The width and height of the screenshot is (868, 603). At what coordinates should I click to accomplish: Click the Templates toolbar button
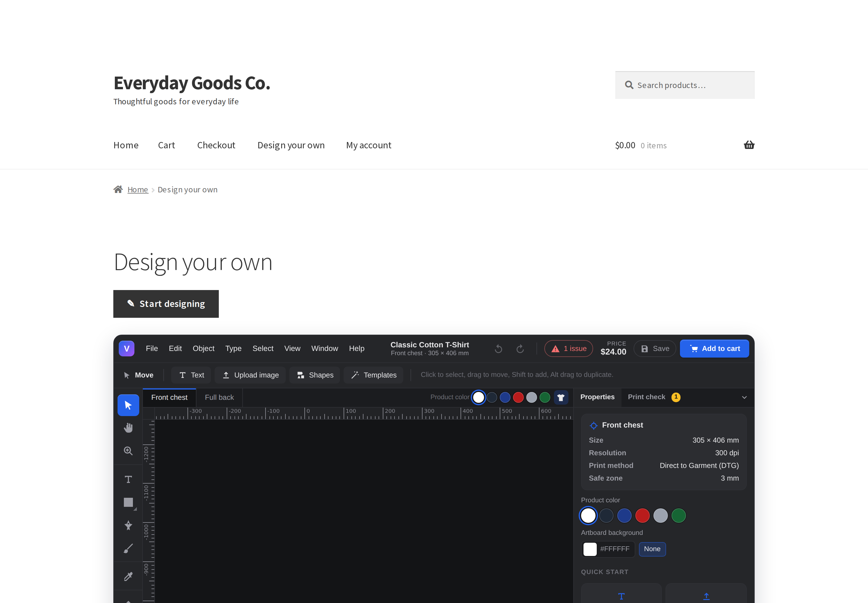pyautogui.click(x=373, y=375)
